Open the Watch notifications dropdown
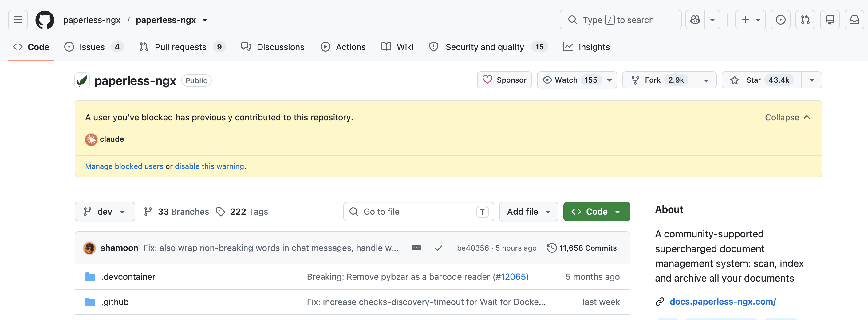This screenshot has width=868, height=320. pyautogui.click(x=577, y=80)
